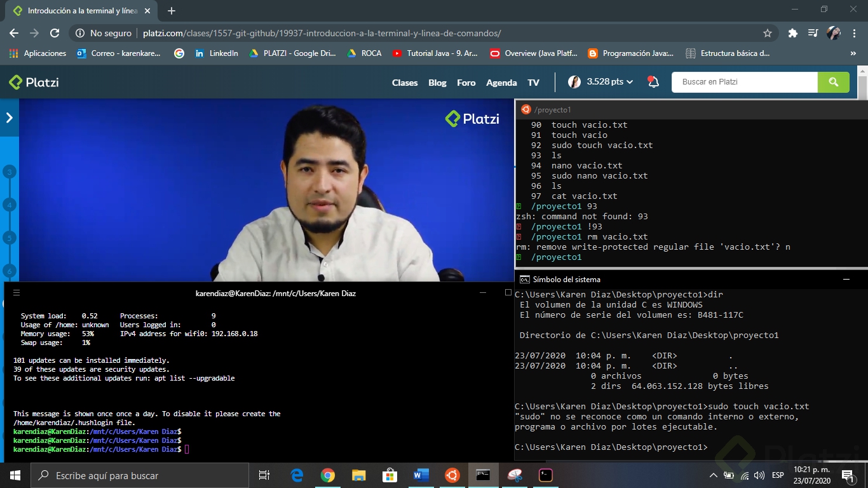Viewport: 868px width, 488px height.
Task: Click 'zsh: command not found: 93' output
Action: 582,216
